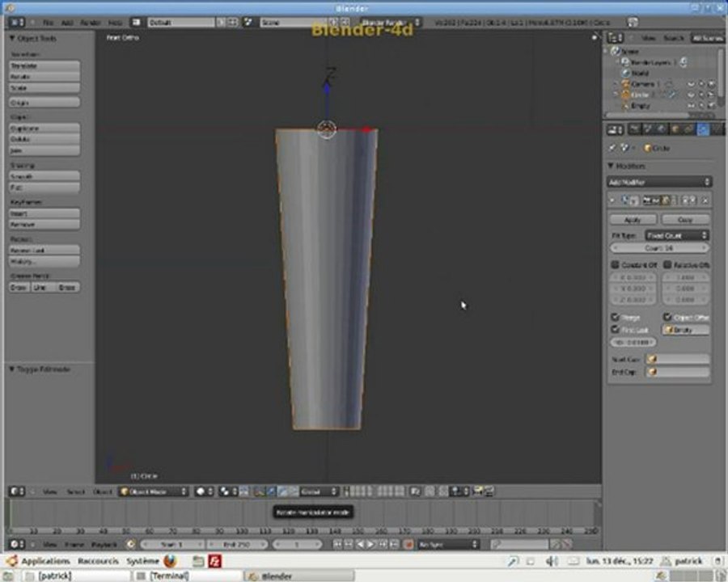Enable the Relative Offset checkbox

(667, 264)
